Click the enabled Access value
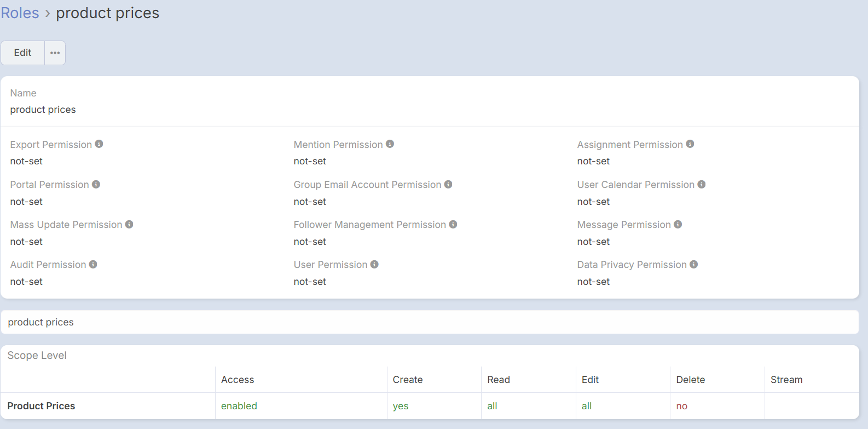868x429 pixels. pos(239,406)
